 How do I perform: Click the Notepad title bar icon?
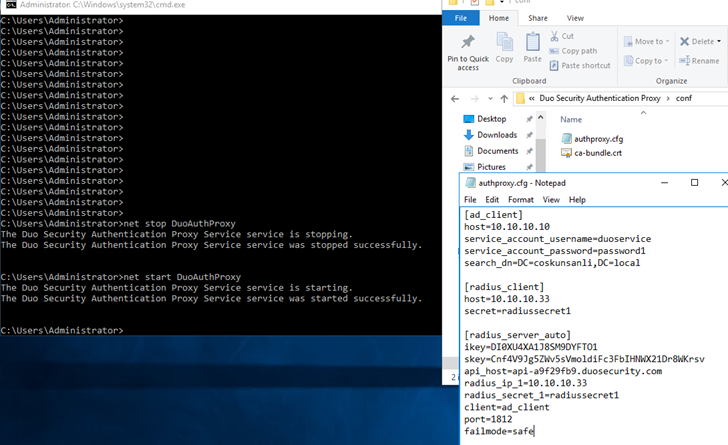click(470, 183)
